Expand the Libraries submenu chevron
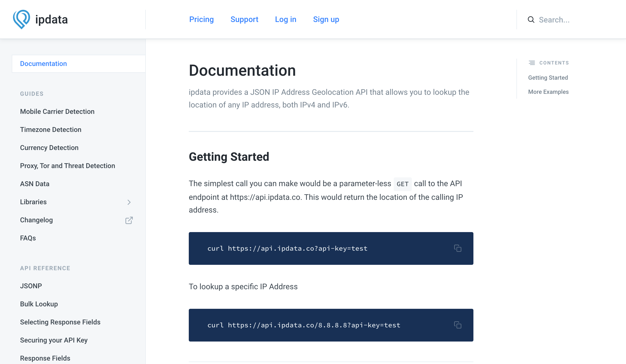The image size is (626, 364). tap(129, 202)
